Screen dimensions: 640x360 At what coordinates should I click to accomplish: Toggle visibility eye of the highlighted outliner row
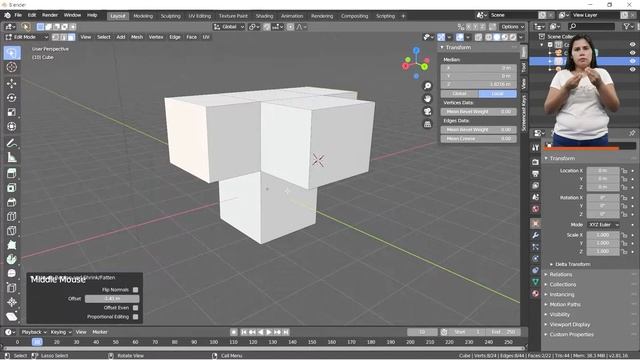(x=632, y=61)
